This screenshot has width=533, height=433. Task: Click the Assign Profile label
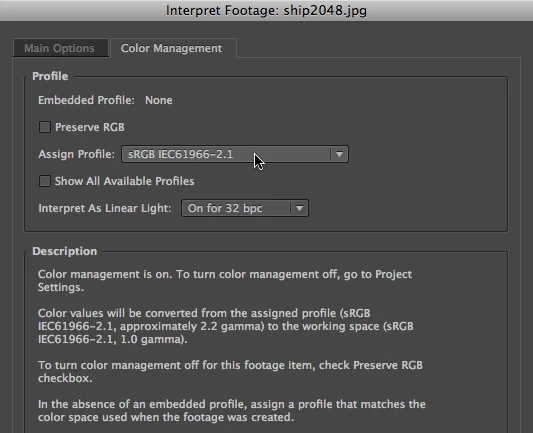pyautogui.click(x=76, y=154)
